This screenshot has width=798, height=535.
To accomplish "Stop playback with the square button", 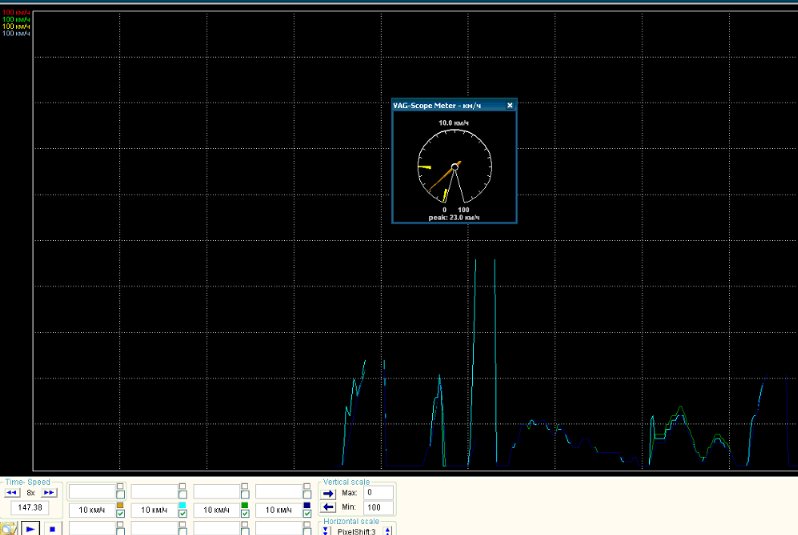I will 52,529.
